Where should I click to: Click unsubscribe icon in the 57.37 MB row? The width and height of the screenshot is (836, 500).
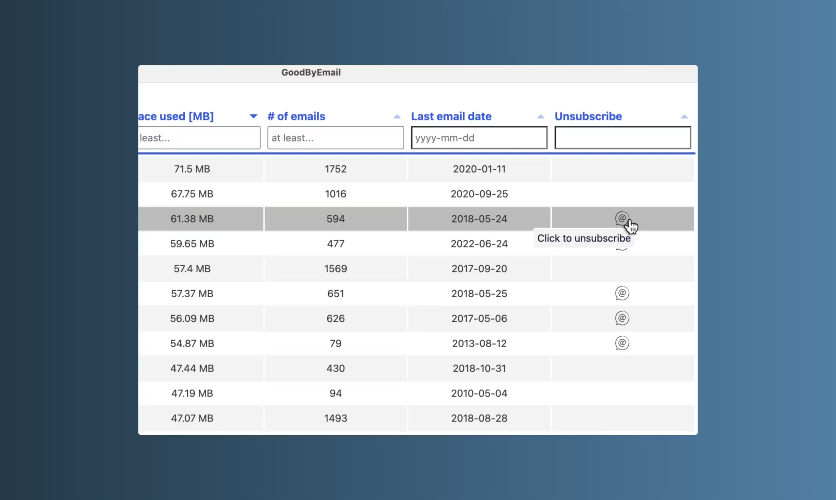[x=621, y=293]
